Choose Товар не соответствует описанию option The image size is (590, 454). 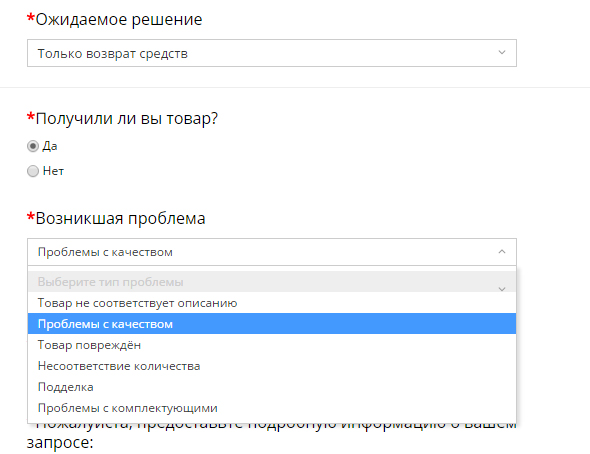pyautogui.click(x=272, y=303)
